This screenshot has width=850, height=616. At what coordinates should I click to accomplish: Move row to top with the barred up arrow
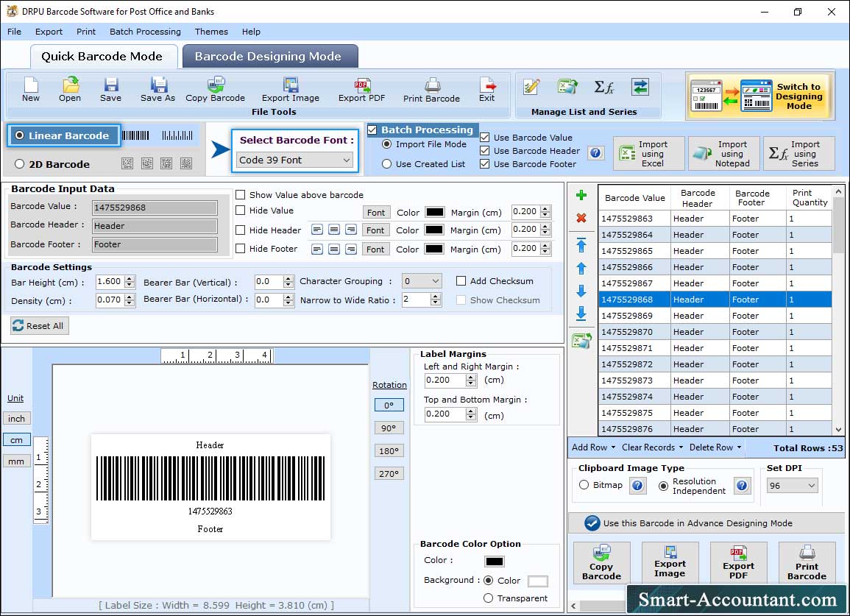581,244
